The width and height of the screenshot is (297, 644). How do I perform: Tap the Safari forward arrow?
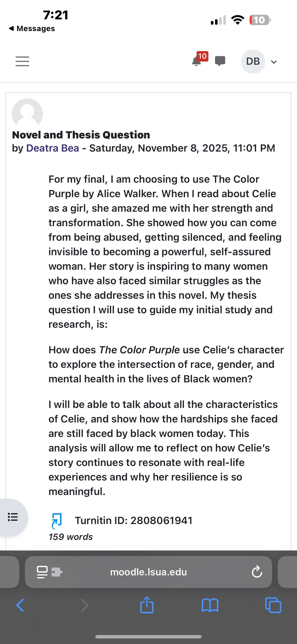coord(85,605)
